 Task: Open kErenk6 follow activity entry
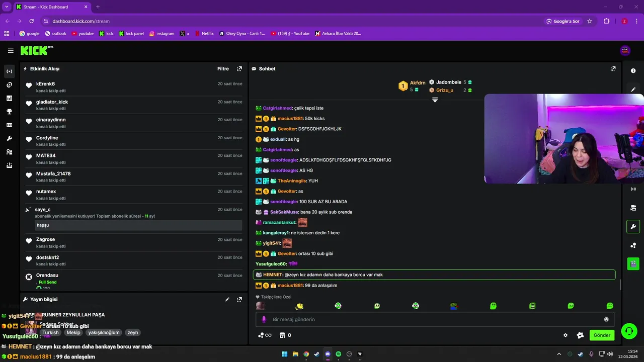[133, 87]
